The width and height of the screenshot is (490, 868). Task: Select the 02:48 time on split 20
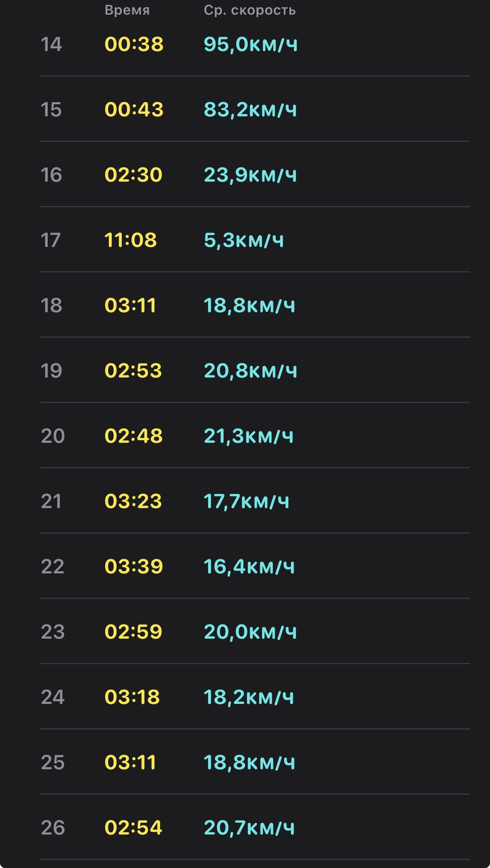click(x=134, y=436)
